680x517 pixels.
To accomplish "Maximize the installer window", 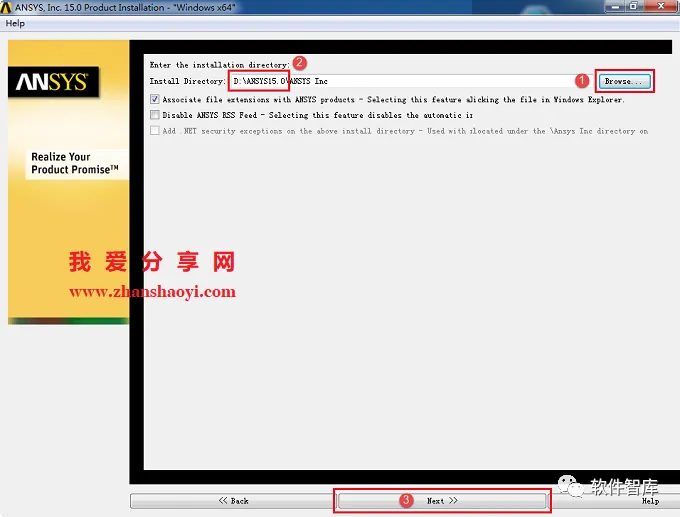I will pos(634,6).
